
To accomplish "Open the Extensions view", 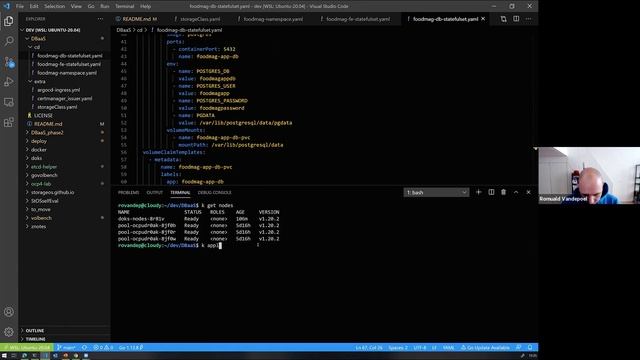I will pyautogui.click(x=9, y=122).
